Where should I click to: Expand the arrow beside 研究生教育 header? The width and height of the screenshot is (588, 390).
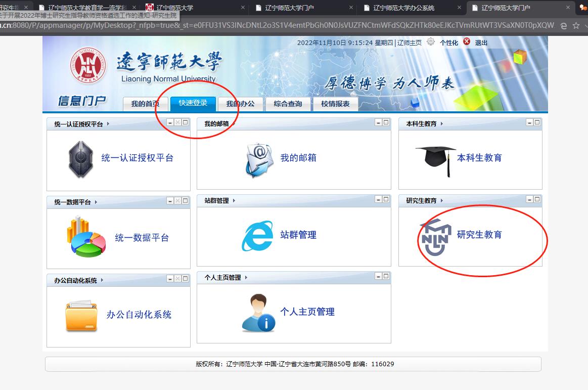click(x=442, y=200)
